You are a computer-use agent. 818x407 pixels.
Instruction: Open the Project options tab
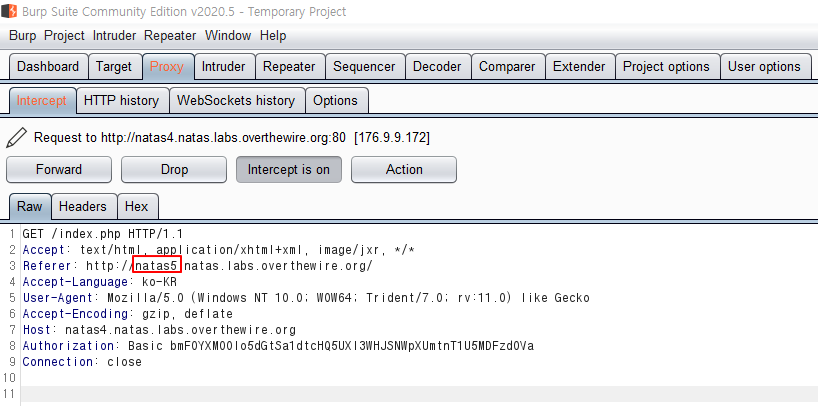(666, 67)
